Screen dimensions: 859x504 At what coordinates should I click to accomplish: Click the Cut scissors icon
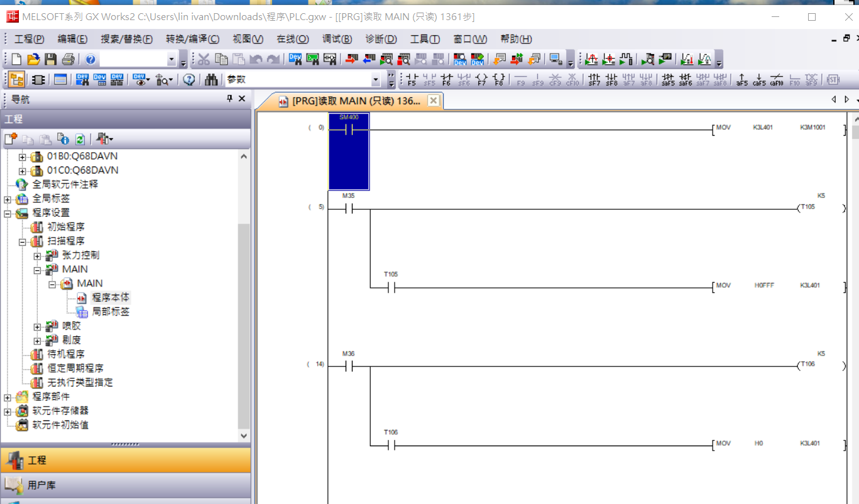tap(204, 60)
